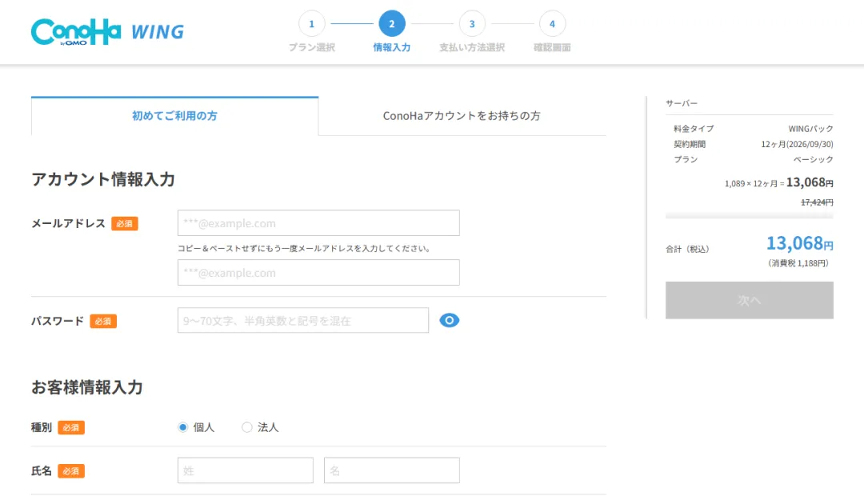Click step 2 情報入力 circle

[392, 24]
